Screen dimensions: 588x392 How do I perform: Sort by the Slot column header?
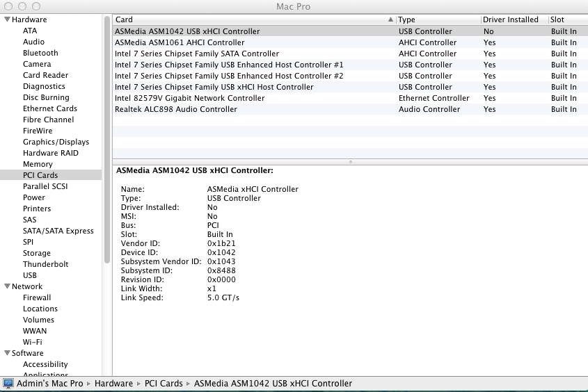click(568, 19)
